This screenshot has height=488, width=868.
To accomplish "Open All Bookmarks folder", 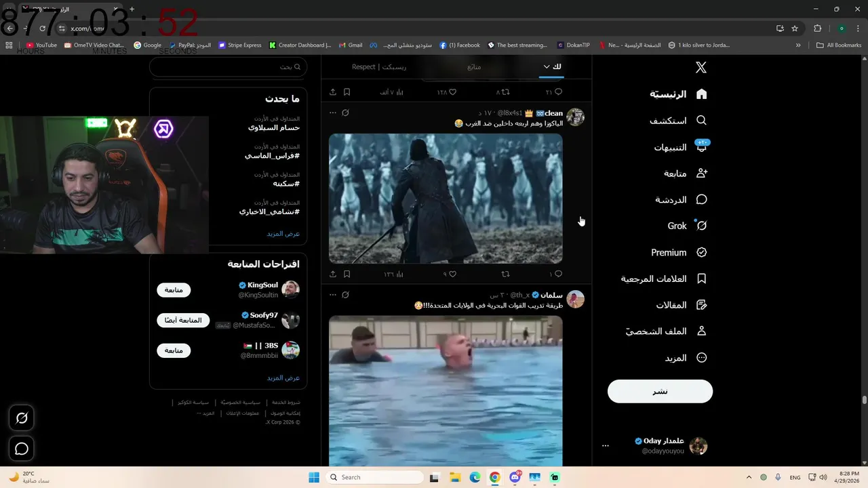I will click(x=839, y=45).
